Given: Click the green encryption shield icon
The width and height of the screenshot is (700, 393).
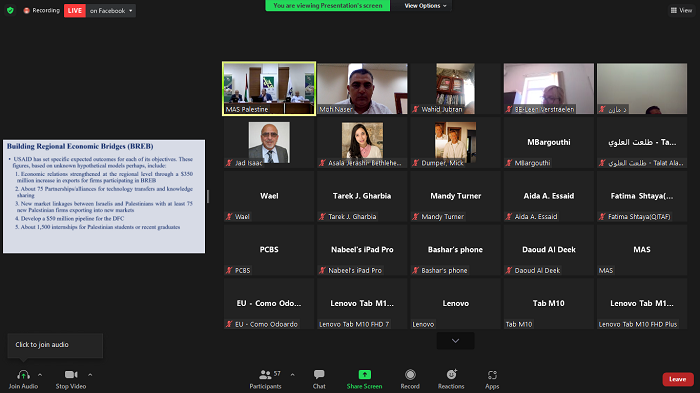Looking at the screenshot, I should (x=10, y=10).
